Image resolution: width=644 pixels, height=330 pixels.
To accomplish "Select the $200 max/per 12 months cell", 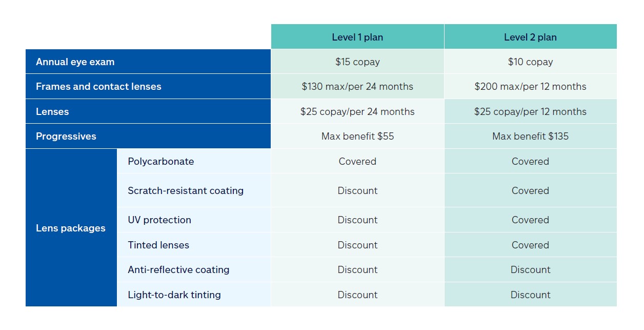I will (530, 86).
